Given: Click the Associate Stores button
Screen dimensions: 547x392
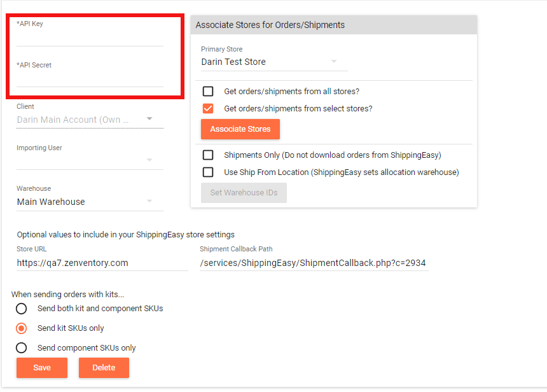Looking at the screenshot, I should tap(240, 129).
